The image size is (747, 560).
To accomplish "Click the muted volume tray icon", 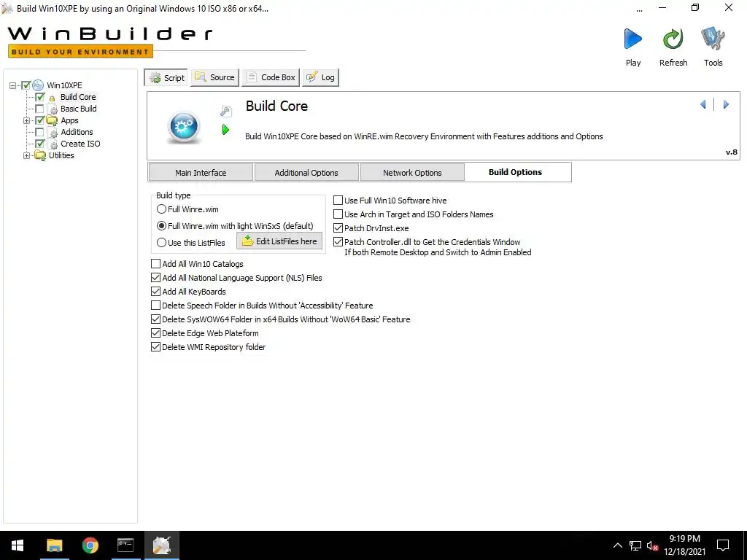I will (653, 545).
